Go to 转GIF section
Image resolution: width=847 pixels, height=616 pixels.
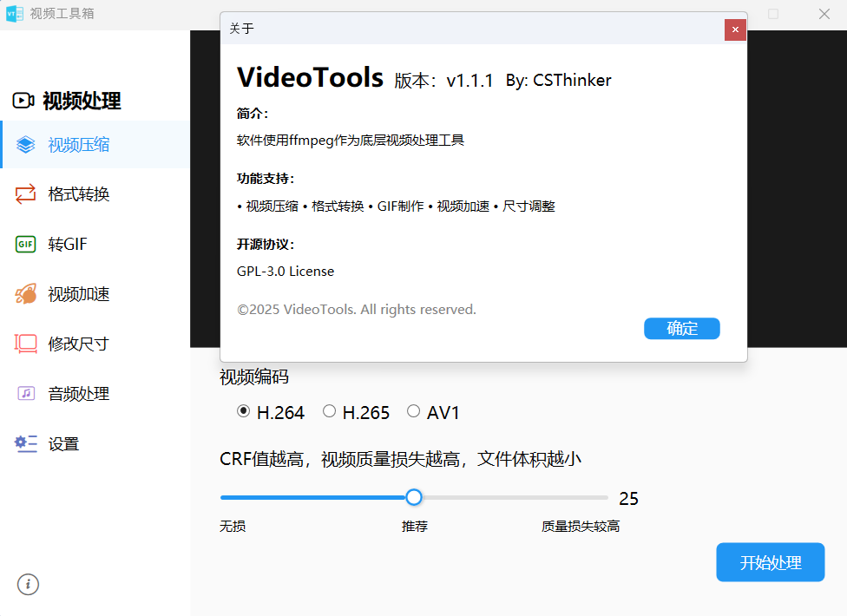tap(95, 244)
